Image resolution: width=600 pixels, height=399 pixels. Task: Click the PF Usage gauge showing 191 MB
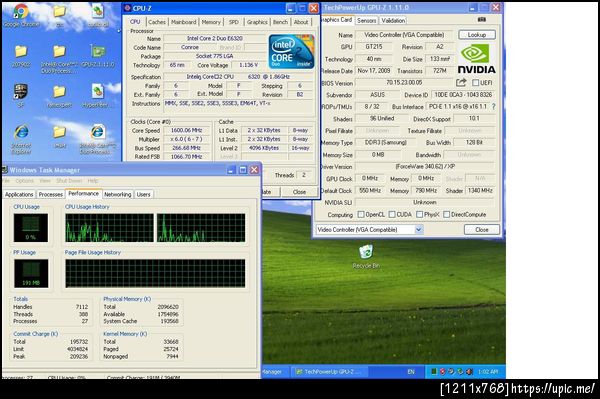(x=31, y=273)
